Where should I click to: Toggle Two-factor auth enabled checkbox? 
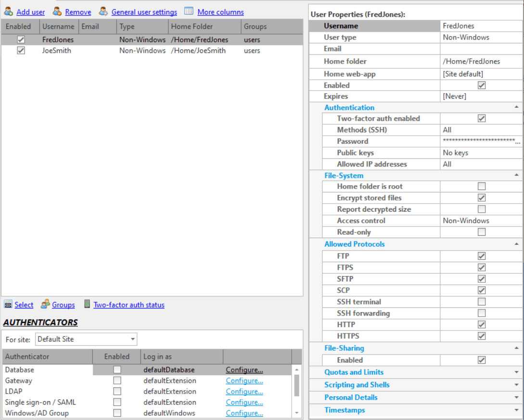[482, 118]
